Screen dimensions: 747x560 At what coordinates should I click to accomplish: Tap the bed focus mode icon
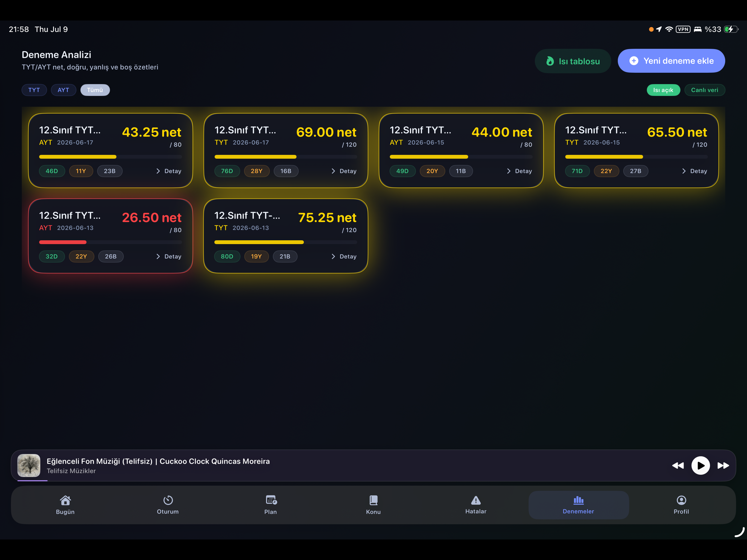click(x=698, y=29)
